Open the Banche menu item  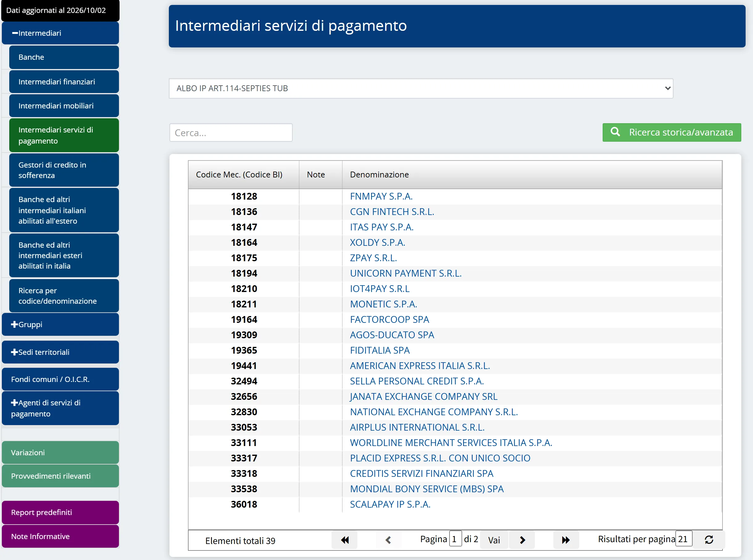point(64,57)
